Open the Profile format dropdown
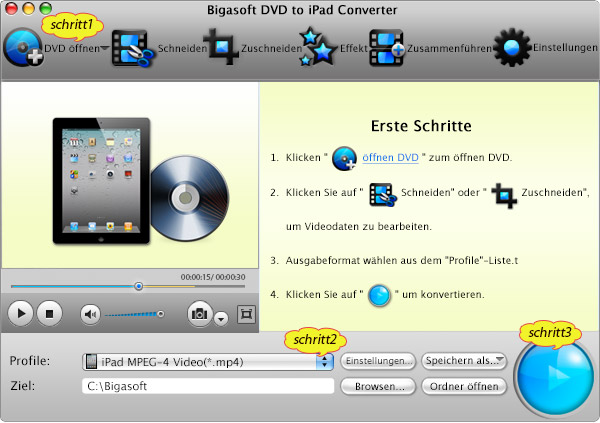600x423 pixels. 208,362
